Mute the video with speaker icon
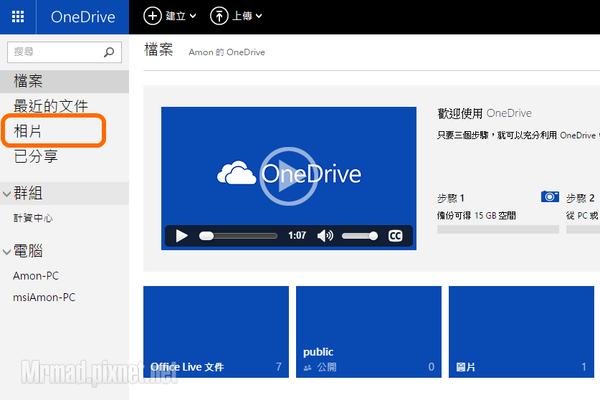This screenshot has width=600, height=400. tap(325, 236)
